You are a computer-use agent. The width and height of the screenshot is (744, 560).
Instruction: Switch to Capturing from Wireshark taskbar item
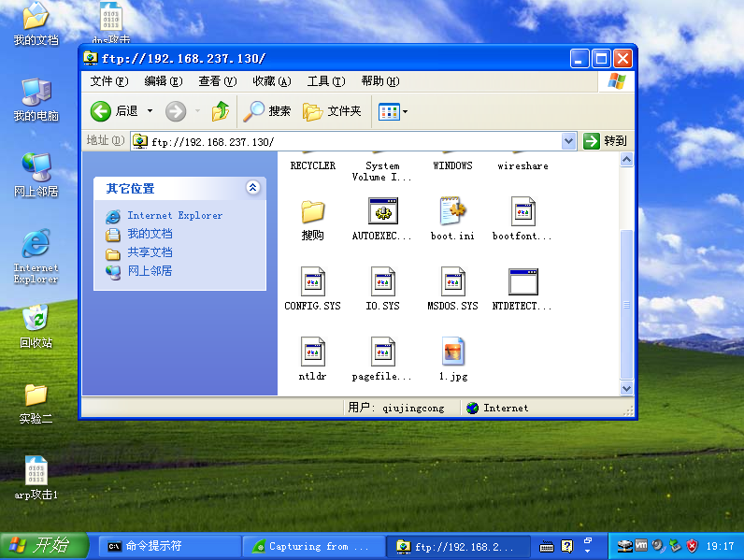click(x=314, y=546)
